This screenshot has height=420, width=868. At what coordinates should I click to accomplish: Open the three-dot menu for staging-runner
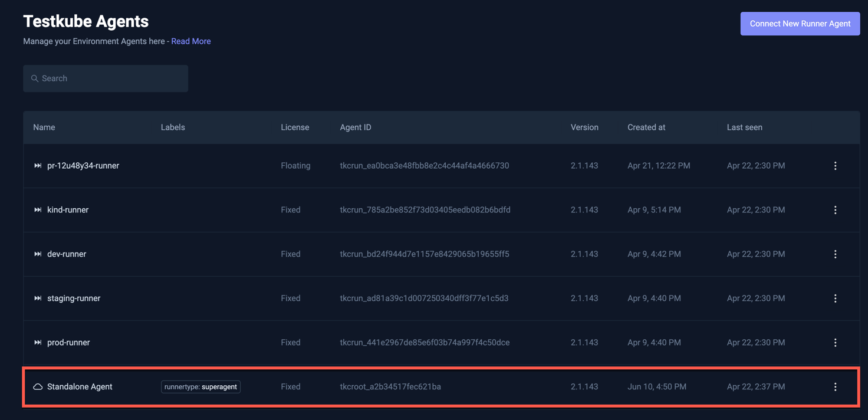835,298
